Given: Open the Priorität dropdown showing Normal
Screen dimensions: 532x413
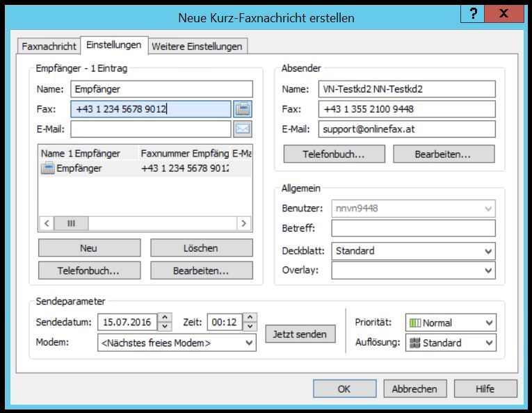Looking at the screenshot, I should coord(451,323).
